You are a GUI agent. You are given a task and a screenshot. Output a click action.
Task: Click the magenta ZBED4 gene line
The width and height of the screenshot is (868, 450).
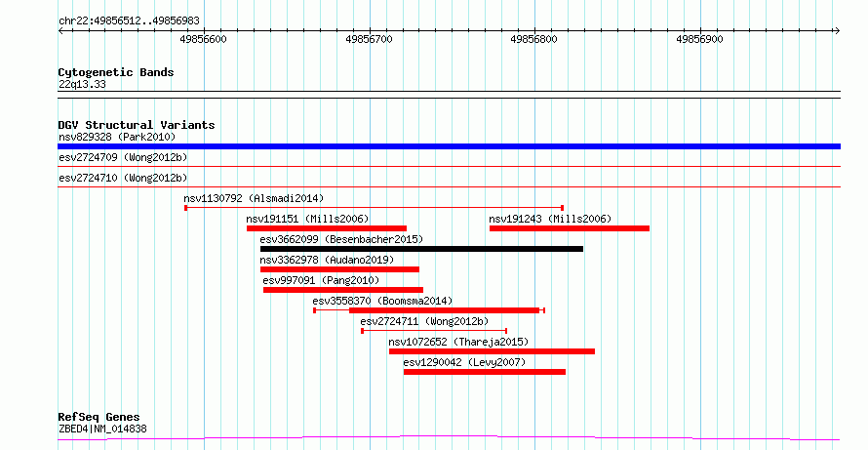[x=449, y=438]
